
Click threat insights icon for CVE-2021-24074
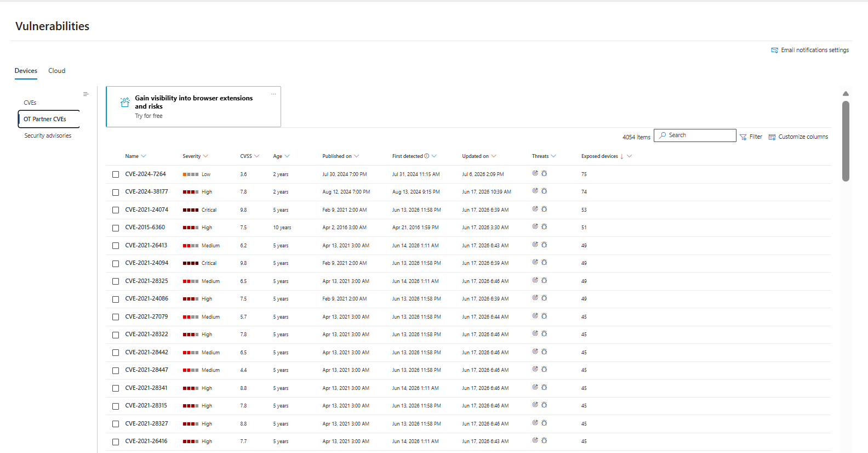535,209
